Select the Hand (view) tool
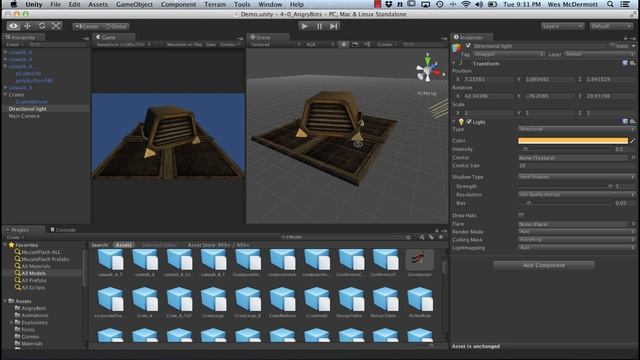This screenshot has width=640, height=360. [x=13, y=26]
